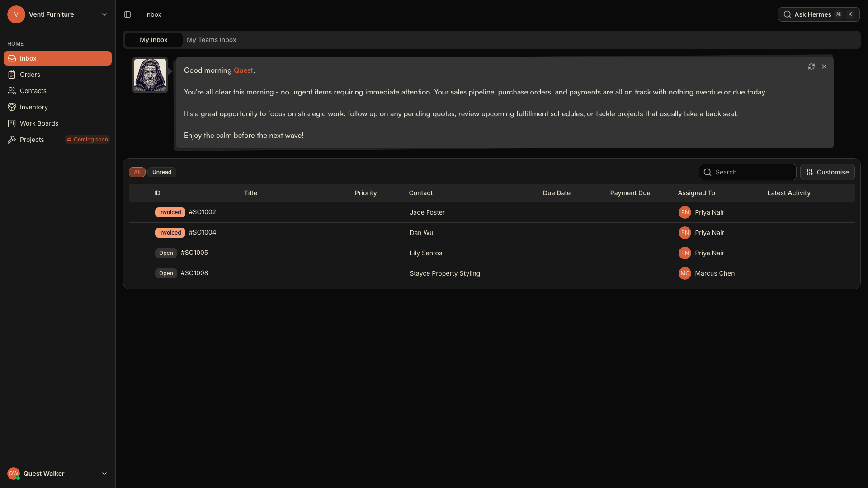The width and height of the screenshot is (868, 488).
Task: Expand the Quest Walker user menu chevron
Action: pos(104,474)
